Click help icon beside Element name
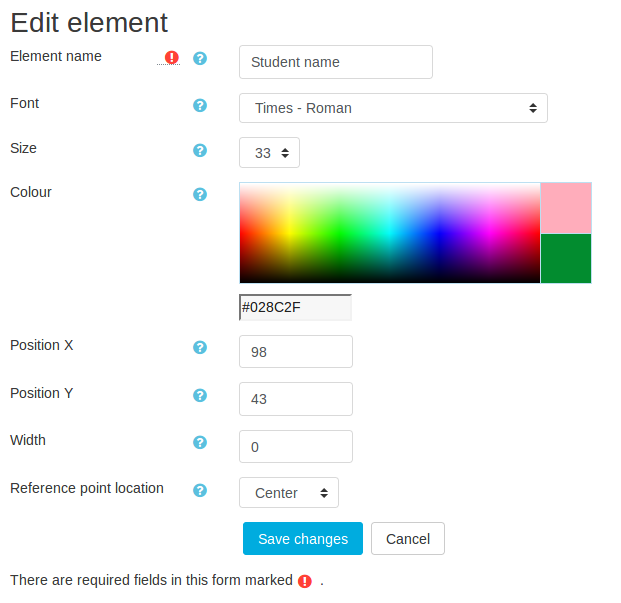Image resolution: width=621 pixels, height=603 pixels. 200,58
